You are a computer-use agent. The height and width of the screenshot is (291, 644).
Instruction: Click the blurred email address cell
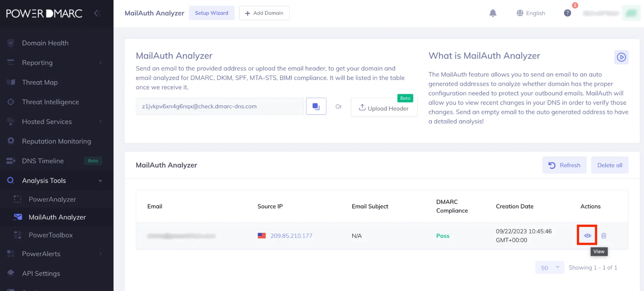[x=181, y=236]
